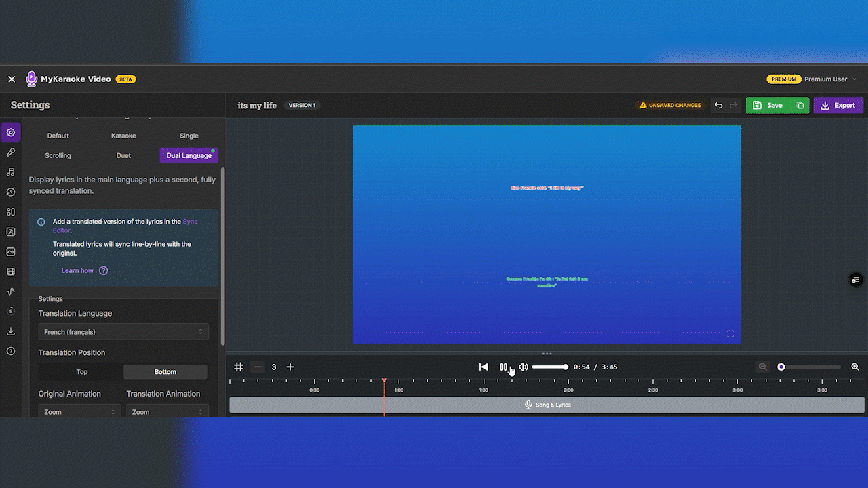Open the Translation Language dropdown
This screenshot has width=868, height=488.
123,332
